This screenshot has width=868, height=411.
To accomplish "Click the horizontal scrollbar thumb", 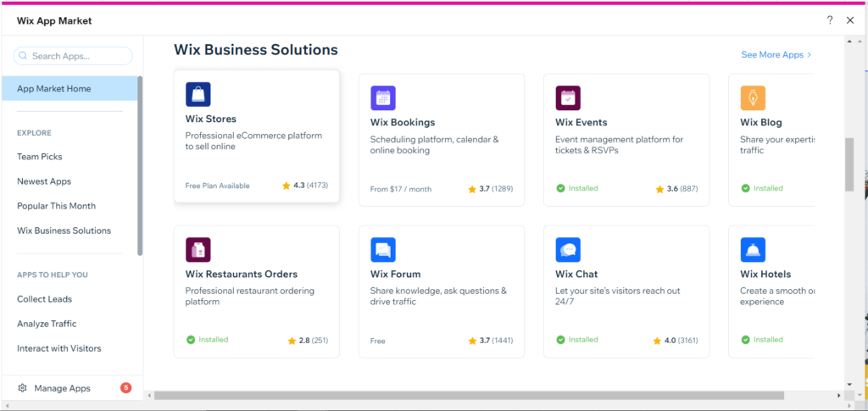I will tap(469, 396).
